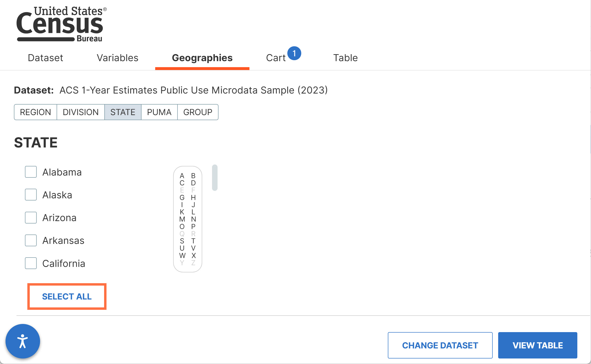The height and width of the screenshot is (364, 591).
Task: Go to the Dataset tab
Action: coord(45,58)
